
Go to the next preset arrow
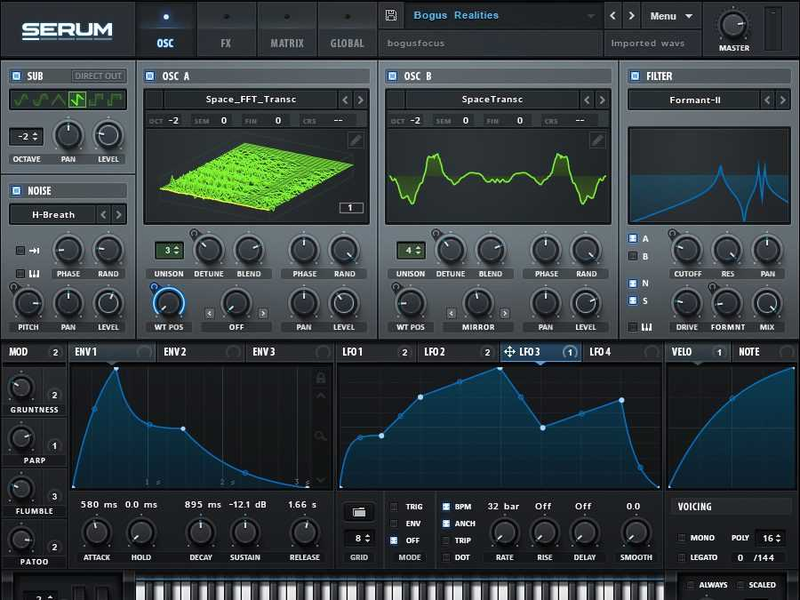(x=631, y=16)
